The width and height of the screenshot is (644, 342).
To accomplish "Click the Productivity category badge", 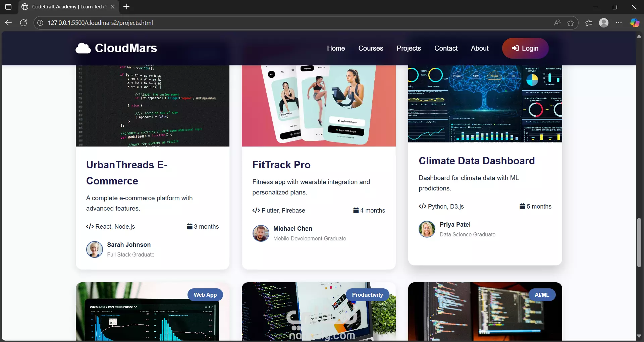I will (x=367, y=295).
